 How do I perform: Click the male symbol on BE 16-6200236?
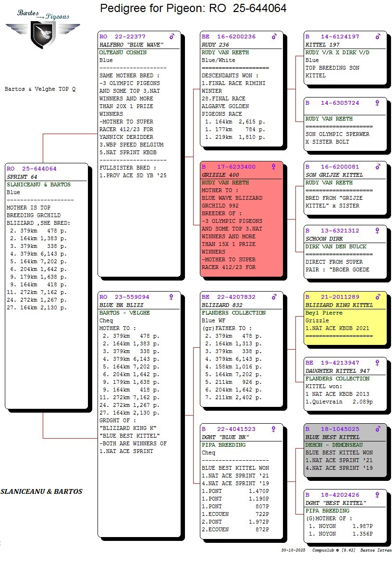click(x=274, y=37)
